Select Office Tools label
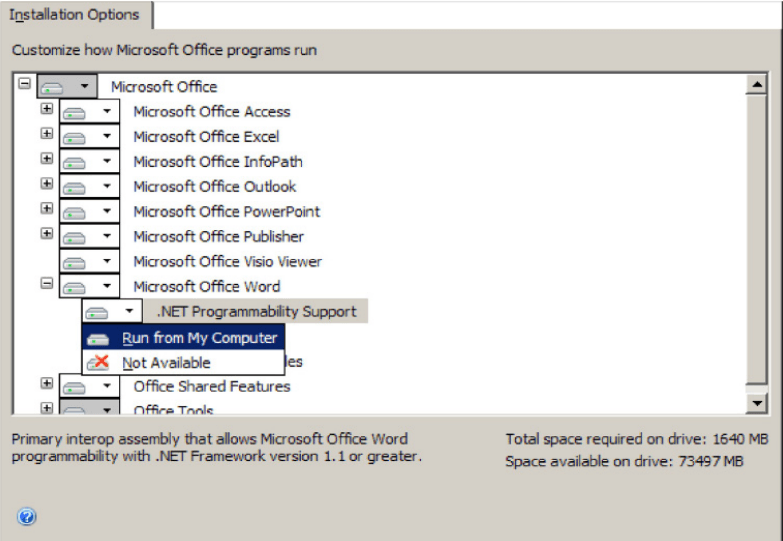This screenshot has height=541, width=783. click(173, 409)
